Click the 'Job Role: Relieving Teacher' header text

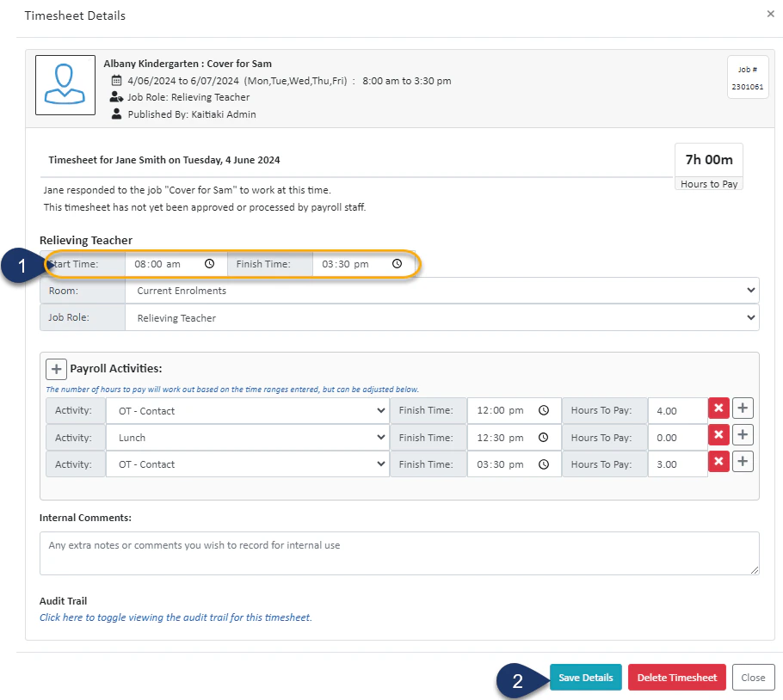pos(188,97)
